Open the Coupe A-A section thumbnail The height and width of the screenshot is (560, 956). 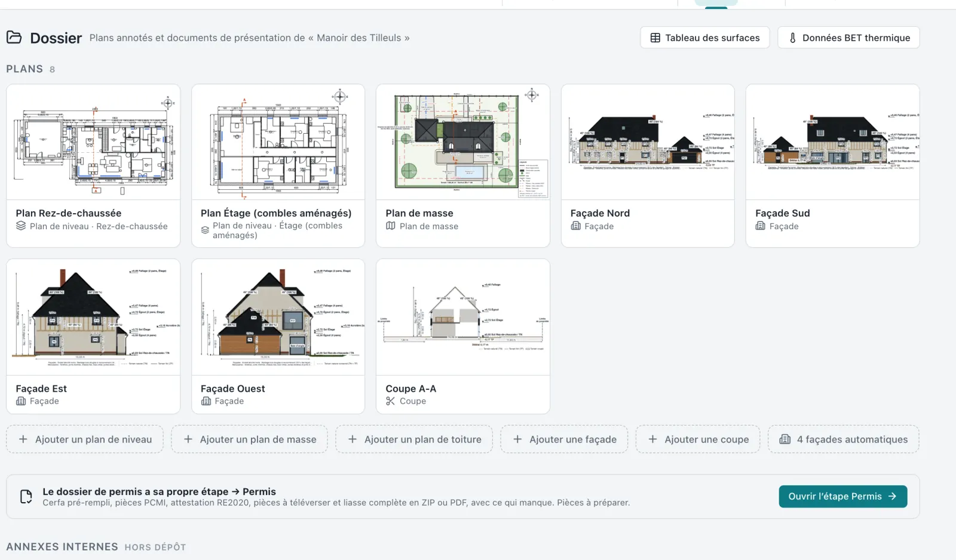pos(463,317)
